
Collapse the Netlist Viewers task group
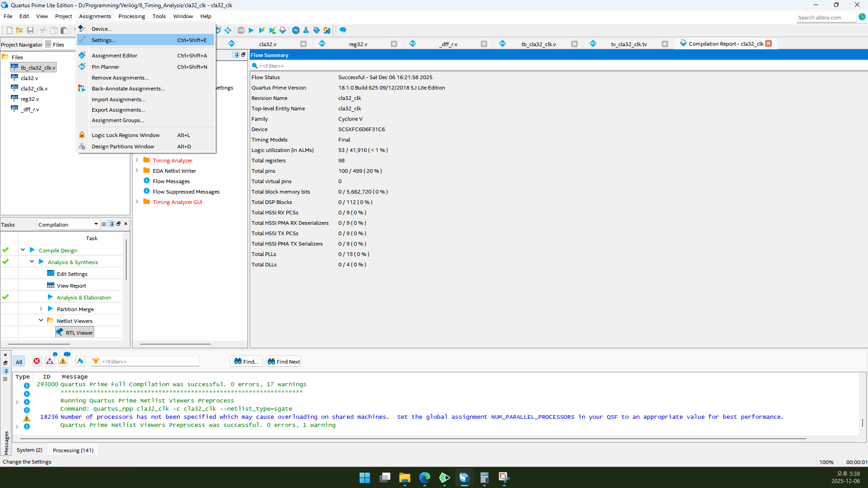[41, 321]
